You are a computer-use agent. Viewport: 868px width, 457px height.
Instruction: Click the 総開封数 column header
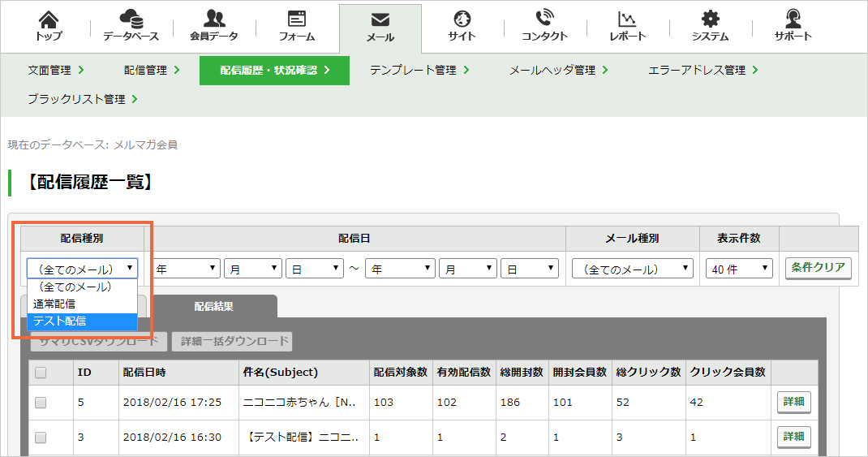(x=522, y=373)
